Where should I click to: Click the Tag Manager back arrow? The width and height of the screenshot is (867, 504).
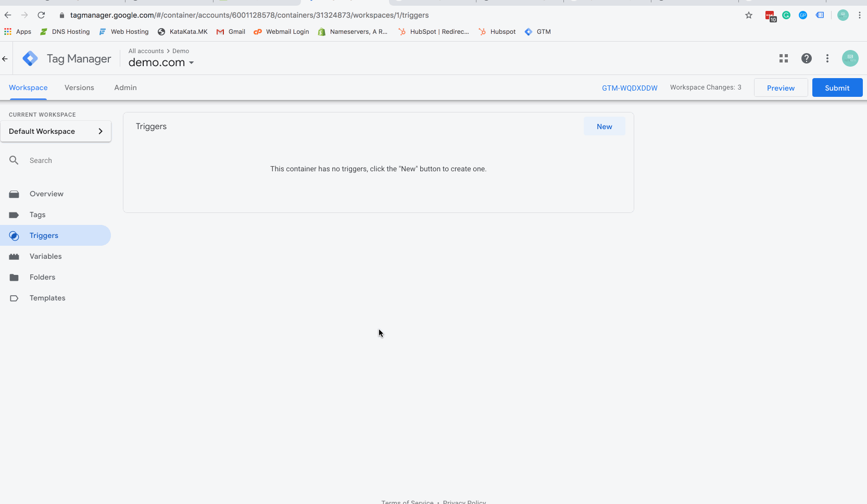(x=5, y=59)
